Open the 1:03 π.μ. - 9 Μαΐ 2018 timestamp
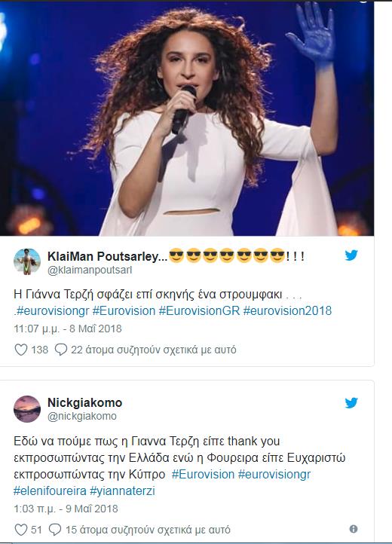This screenshot has height=544, width=392. [66, 509]
